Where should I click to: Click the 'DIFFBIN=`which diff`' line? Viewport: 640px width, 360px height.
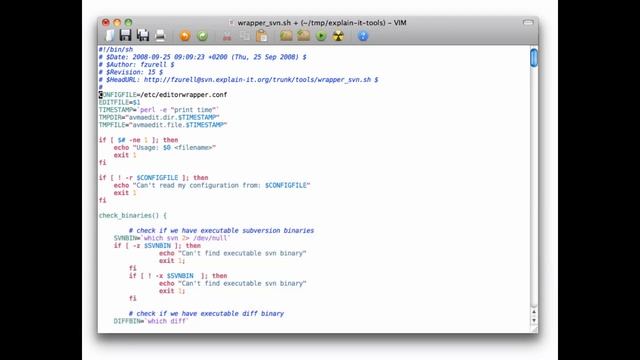pyautogui.click(x=151, y=321)
